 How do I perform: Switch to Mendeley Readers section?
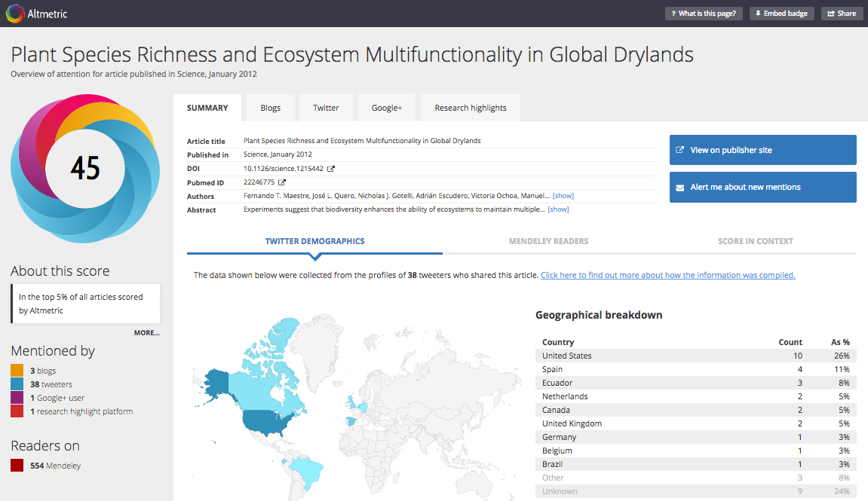click(548, 241)
